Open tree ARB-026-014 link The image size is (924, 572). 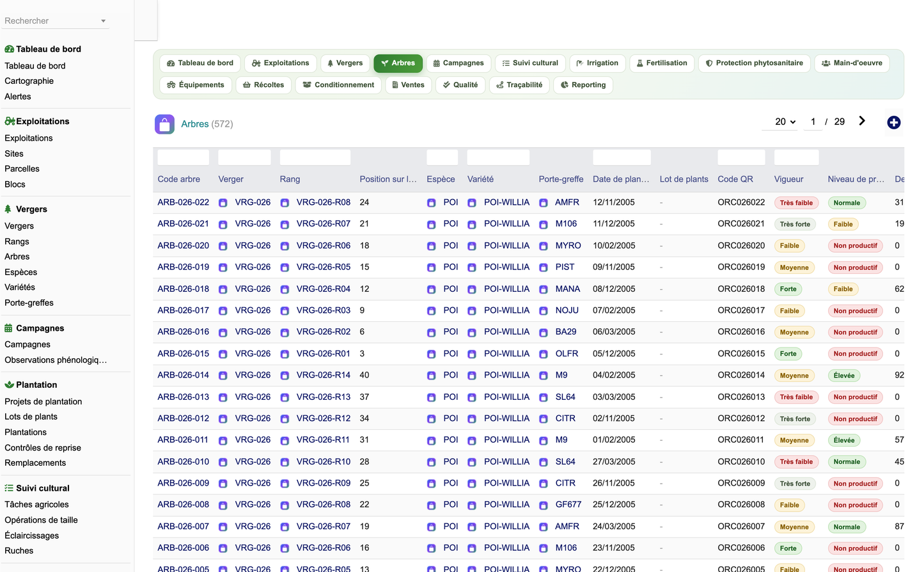[x=184, y=375]
